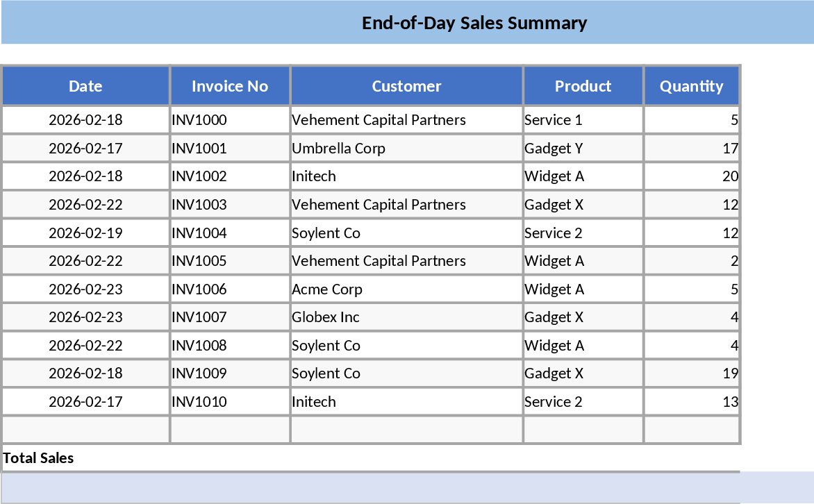Click the Total Sales label
814x504 pixels.
coord(39,458)
